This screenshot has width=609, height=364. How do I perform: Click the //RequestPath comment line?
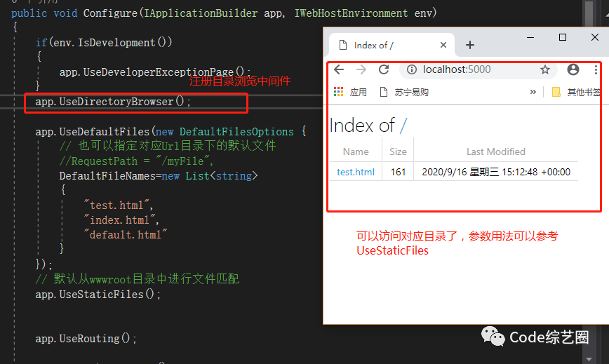137,161
